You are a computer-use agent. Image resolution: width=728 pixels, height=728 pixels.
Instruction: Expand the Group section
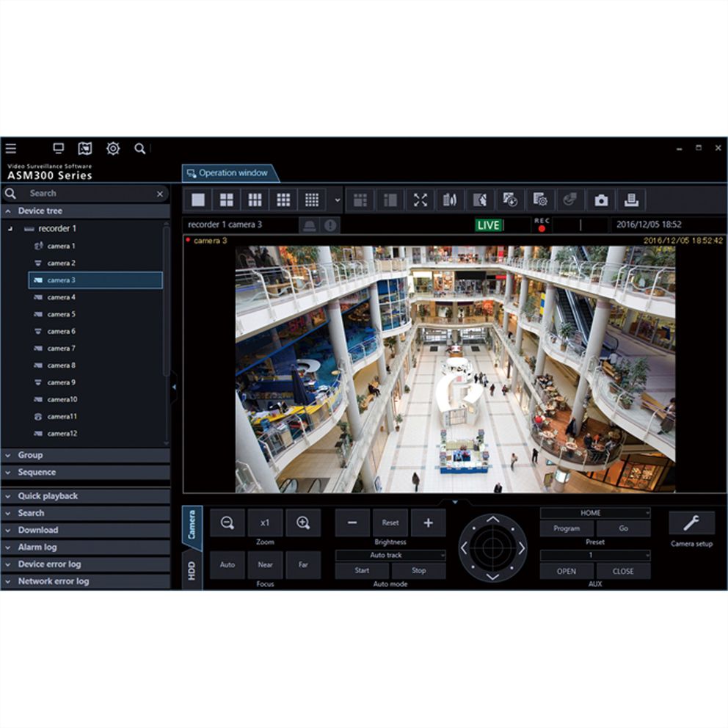point(85,455)
